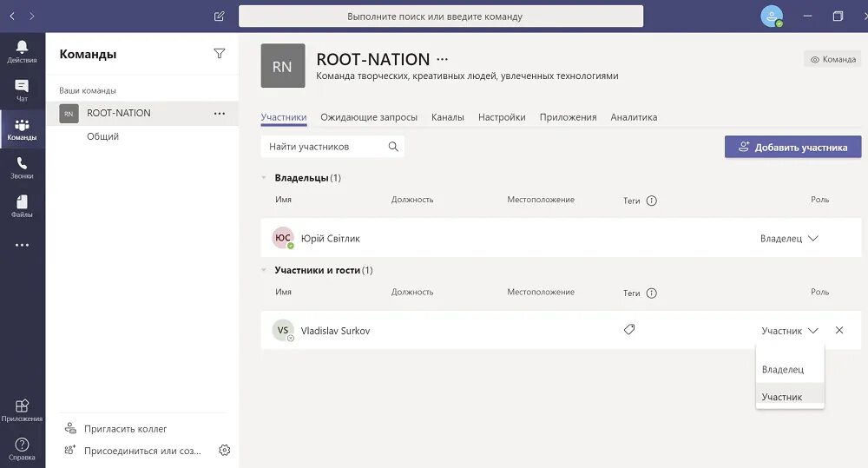Open the Chat section
Viewport: 868px width, 468px height.
click(x=23, y=90)
